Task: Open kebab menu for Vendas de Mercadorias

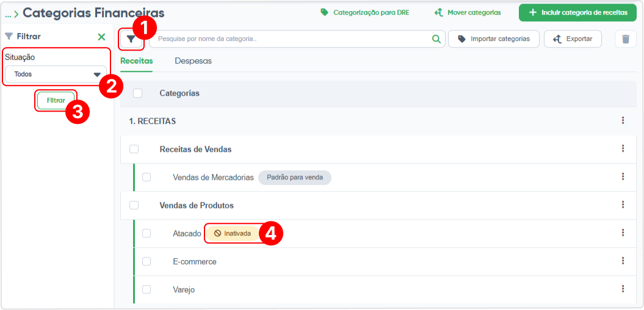Action: click(623, 176)
